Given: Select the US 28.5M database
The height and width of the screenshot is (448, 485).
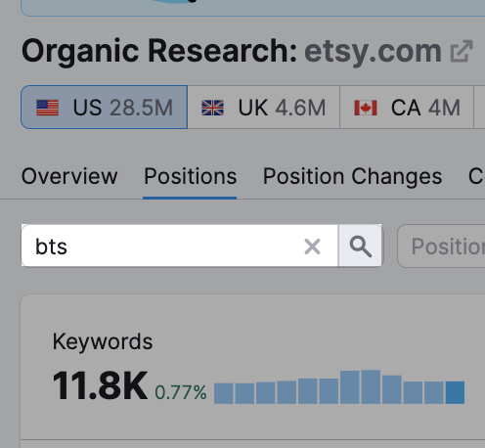Looking at the screenshot, I should click(105, 108).
